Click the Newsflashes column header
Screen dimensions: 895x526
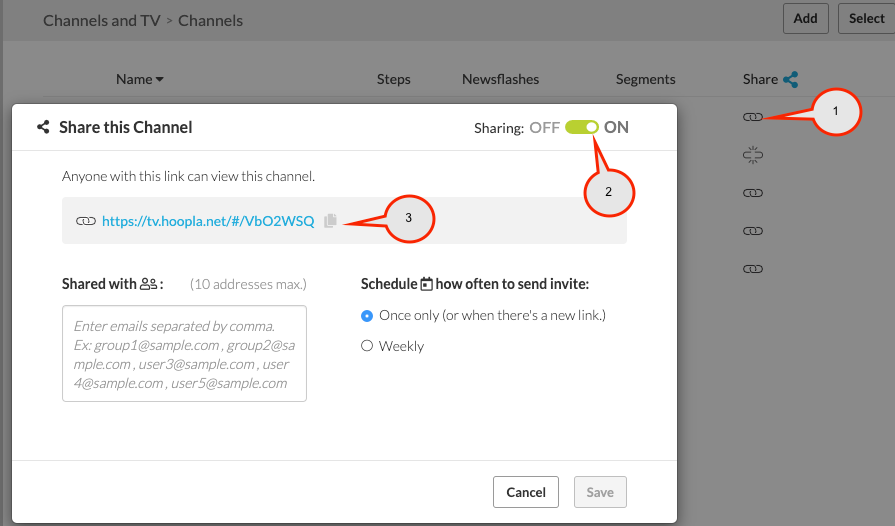click(501, 79)
